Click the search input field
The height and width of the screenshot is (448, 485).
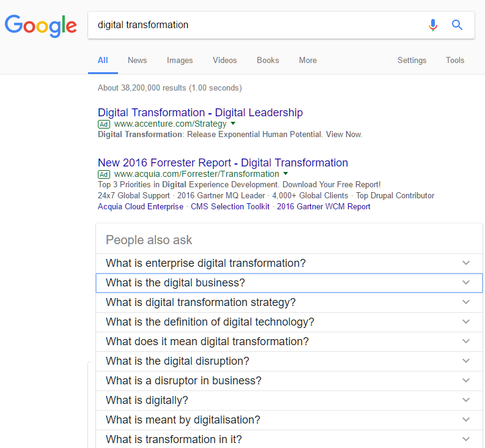click(x=257, y=25)
